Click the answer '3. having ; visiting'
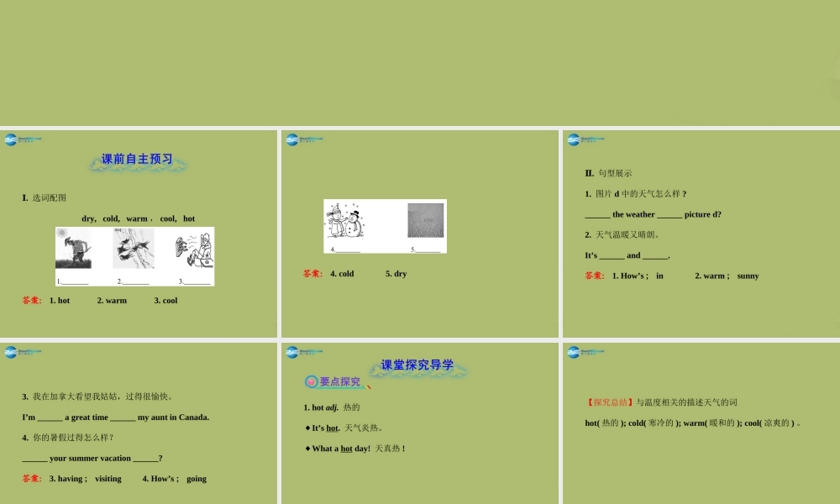840x504 pixels. coord(85,479)
